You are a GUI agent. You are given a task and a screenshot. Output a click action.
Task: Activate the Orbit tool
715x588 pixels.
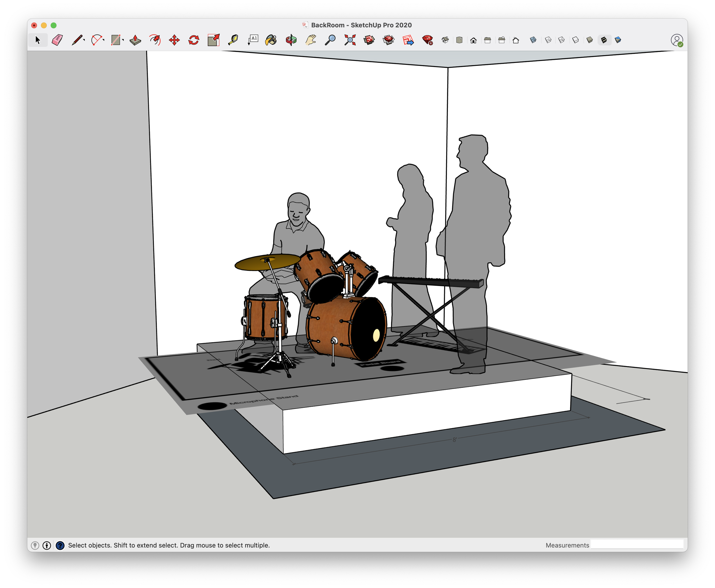(291, 40)
